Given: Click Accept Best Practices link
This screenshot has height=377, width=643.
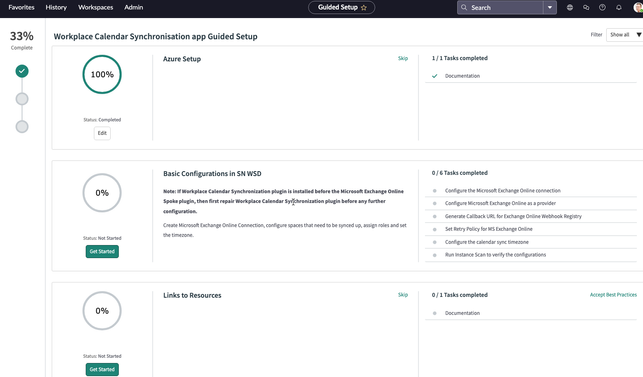Looking at the screenshot, I should [613, 295].
